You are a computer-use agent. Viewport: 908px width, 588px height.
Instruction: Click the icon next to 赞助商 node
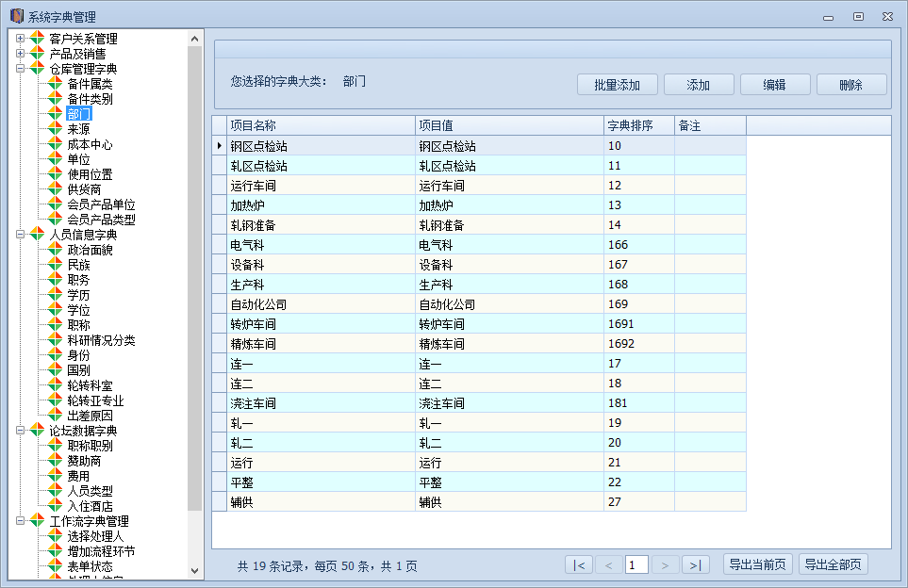coord(55,461)
